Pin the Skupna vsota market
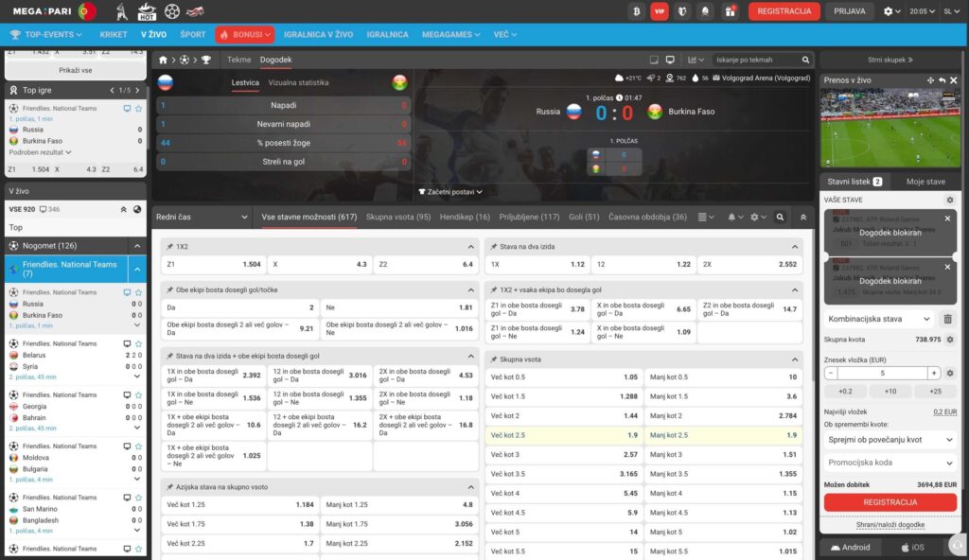This screenshot has height=560, width=969. (x=493, y=359)
